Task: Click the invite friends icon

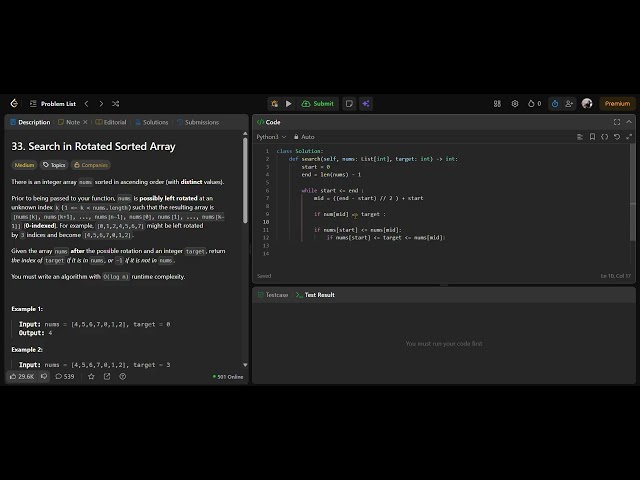Action: click(569, 104)
